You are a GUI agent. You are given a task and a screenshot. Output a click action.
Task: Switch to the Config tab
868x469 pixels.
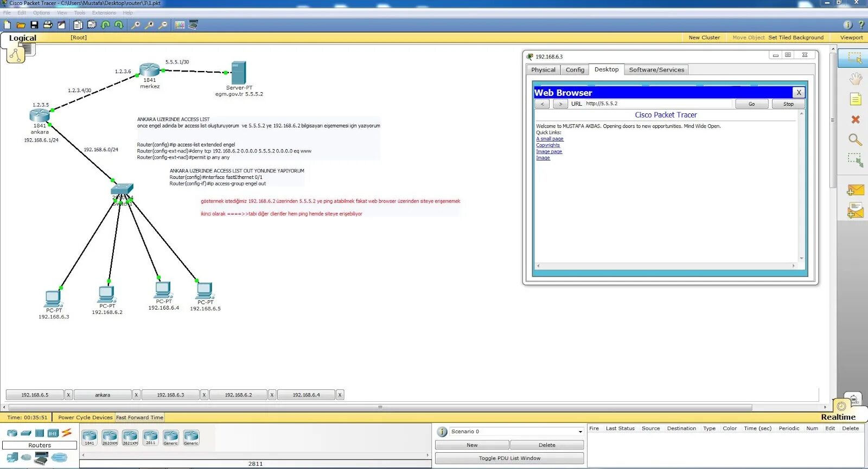(x=575, y=70)
